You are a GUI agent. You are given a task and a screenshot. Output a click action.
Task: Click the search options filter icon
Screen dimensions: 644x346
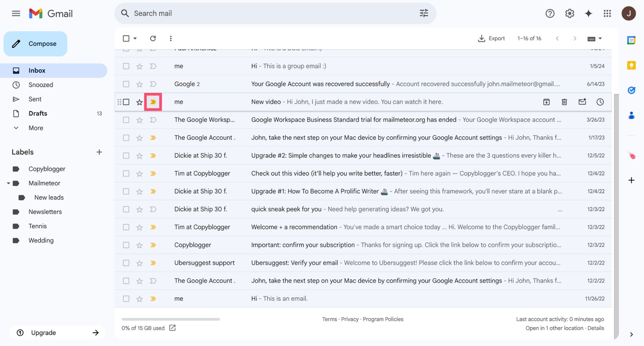(x=424, y=13)
